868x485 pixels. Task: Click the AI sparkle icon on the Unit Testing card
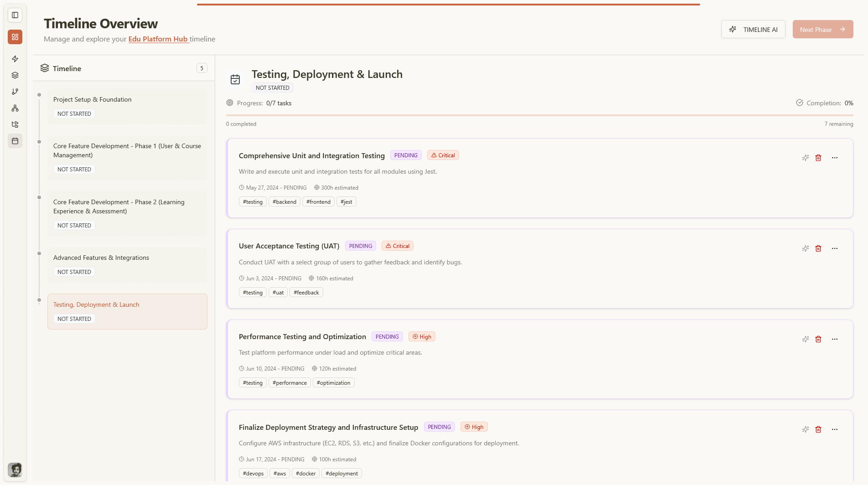(806, 158)
